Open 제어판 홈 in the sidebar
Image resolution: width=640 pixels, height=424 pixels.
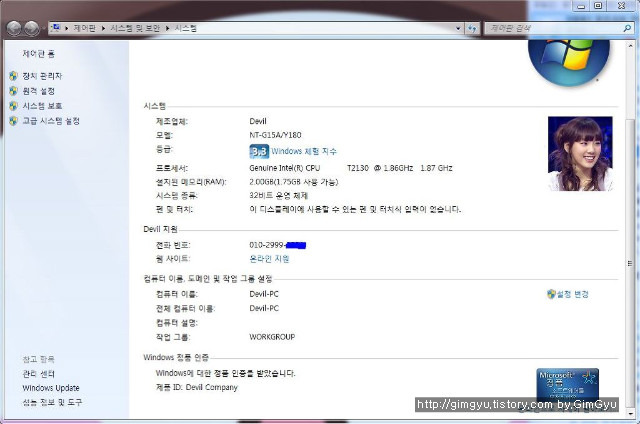point(39,53)
